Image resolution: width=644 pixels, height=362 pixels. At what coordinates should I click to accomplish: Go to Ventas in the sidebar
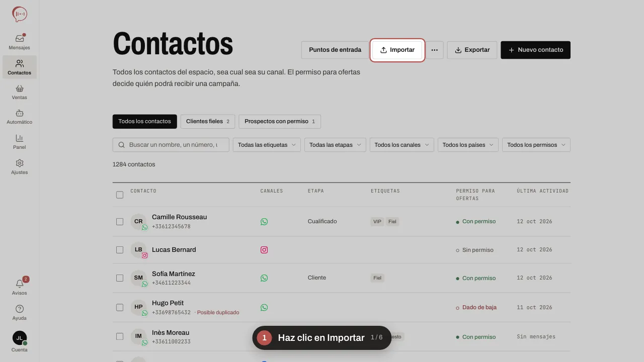pos(20,92)
